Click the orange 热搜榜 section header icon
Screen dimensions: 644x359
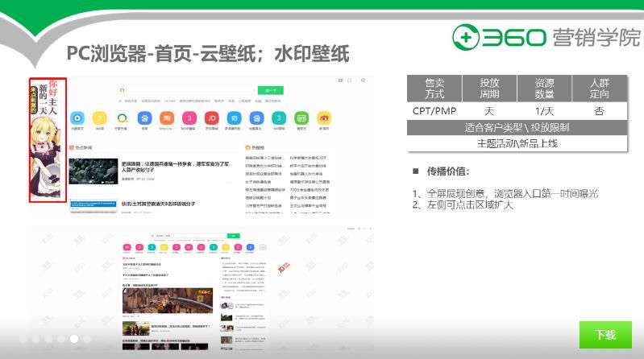tap(247, 147)
